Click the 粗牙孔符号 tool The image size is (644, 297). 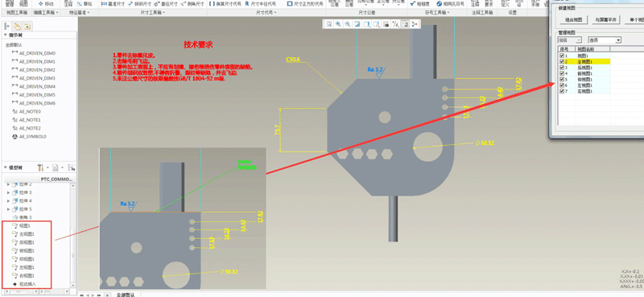[451, 4]
